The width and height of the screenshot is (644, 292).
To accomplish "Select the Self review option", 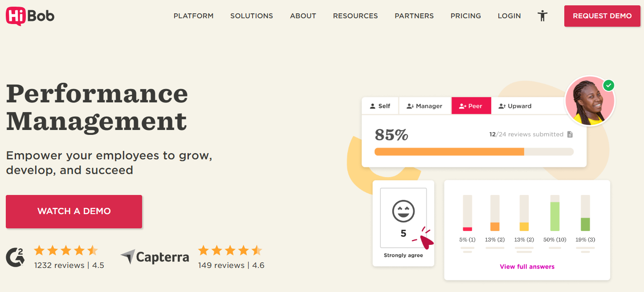I will coord(380,105).
